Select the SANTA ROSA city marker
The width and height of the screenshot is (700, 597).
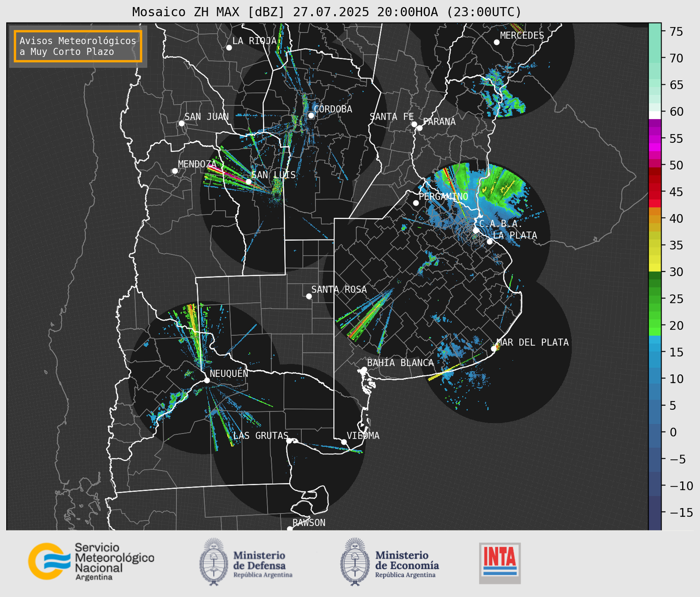click(x=309, y=296)
